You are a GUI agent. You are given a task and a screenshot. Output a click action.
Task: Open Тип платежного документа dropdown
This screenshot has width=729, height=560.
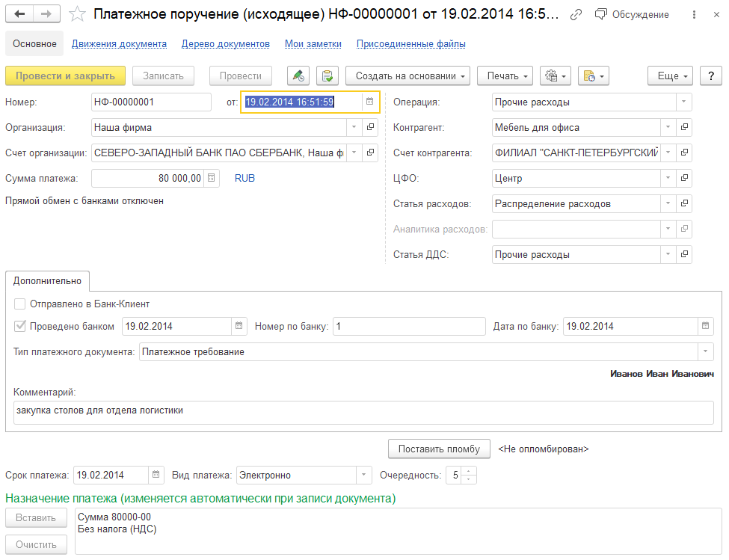coord(705,351)
